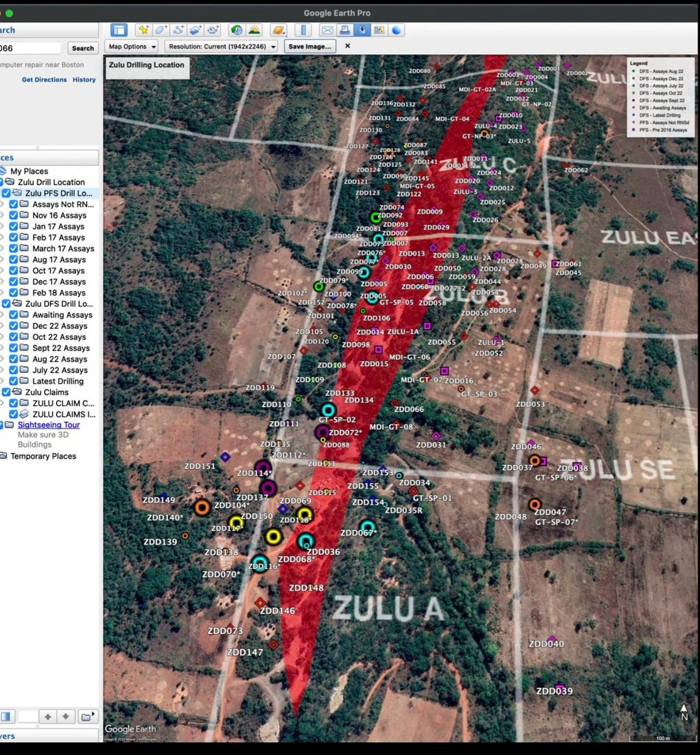Uncheck the Feb 18 Assays checkbox

[x=14, y=293]
